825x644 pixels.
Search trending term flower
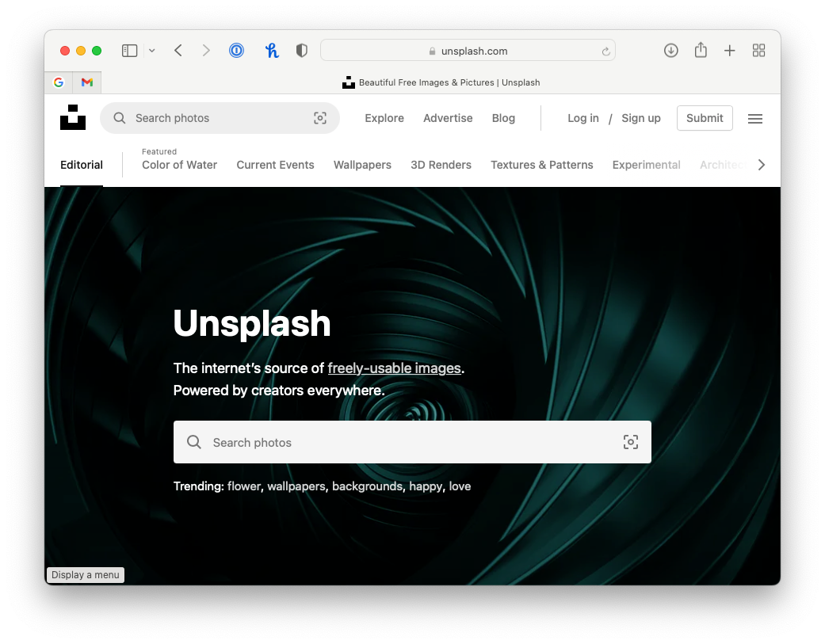point(244,486)
